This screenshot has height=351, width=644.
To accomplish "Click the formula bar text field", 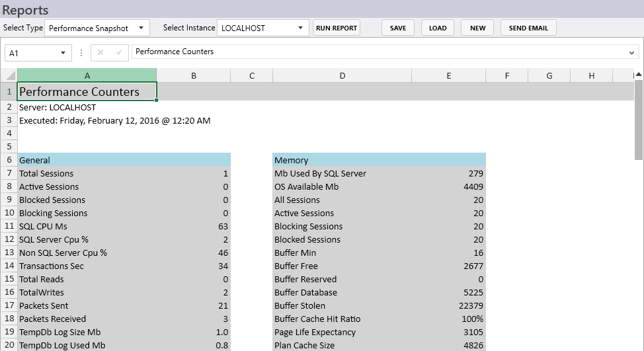I will pyautogui.click(x=378, y=52).
